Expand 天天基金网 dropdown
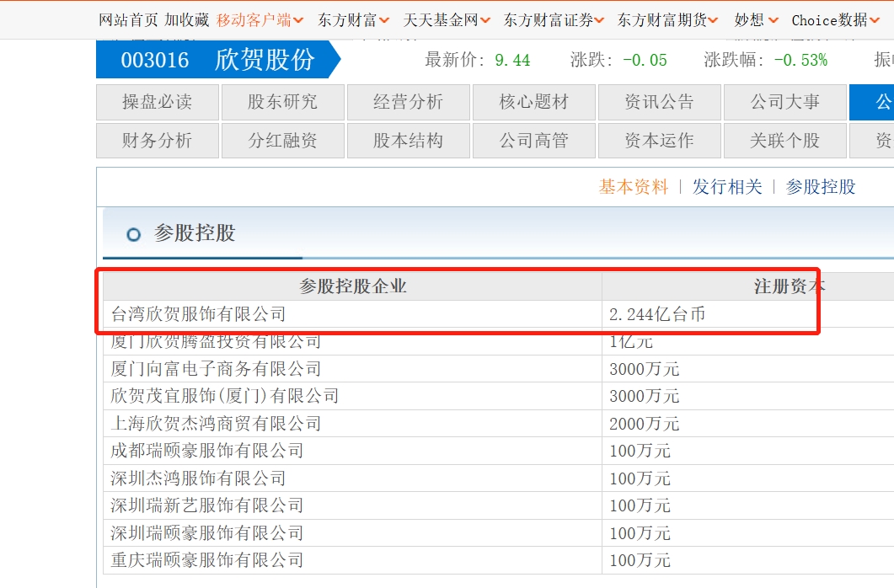894x588 pixels. (447, 20)
